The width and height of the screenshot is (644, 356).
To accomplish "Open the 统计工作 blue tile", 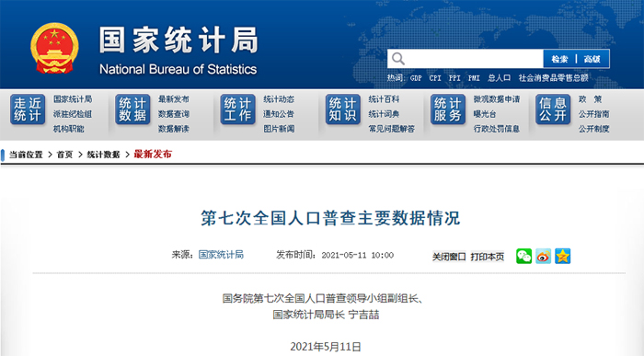I will click(237, 109).
